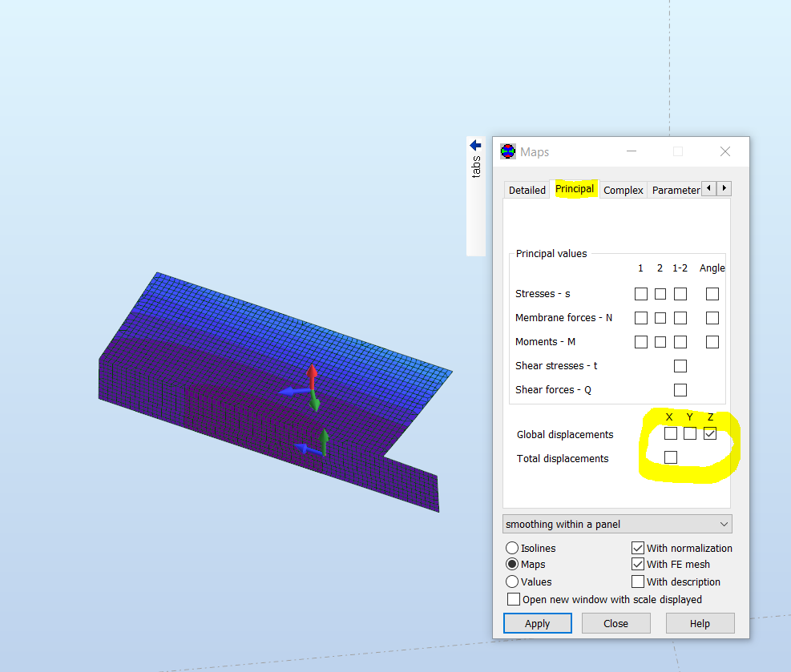This screenshot has height=672, width=791.
Task: Enable Stresses - s principal value 1
Action: (x=641, y=293)
